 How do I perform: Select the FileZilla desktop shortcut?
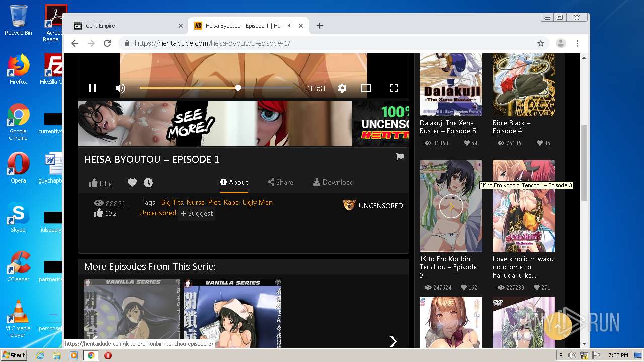52,69
